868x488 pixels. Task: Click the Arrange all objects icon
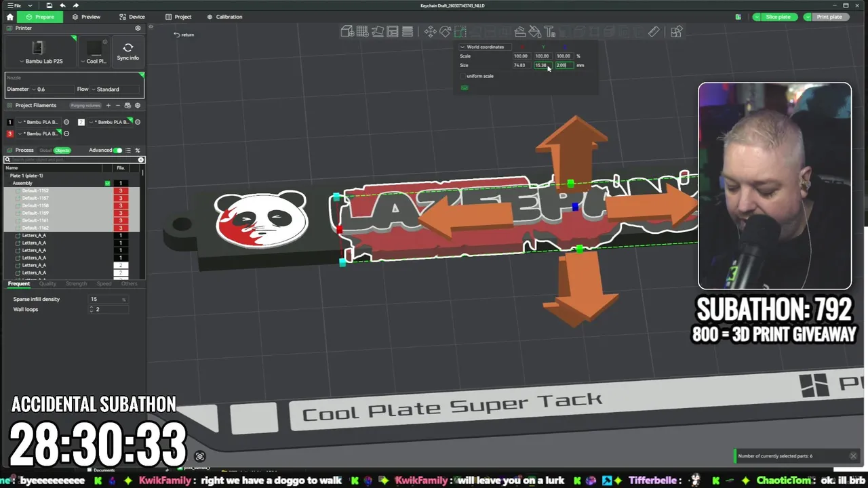393,32
